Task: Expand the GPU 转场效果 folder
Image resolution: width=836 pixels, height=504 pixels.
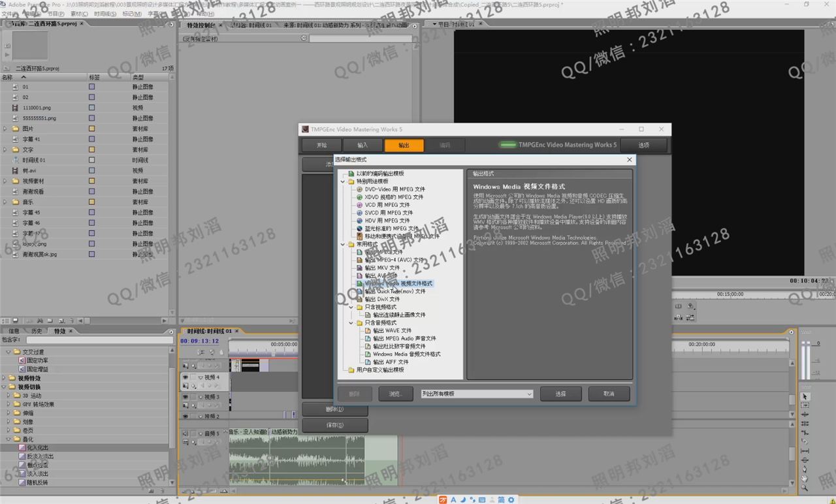Action: click(x=9, y=404)
